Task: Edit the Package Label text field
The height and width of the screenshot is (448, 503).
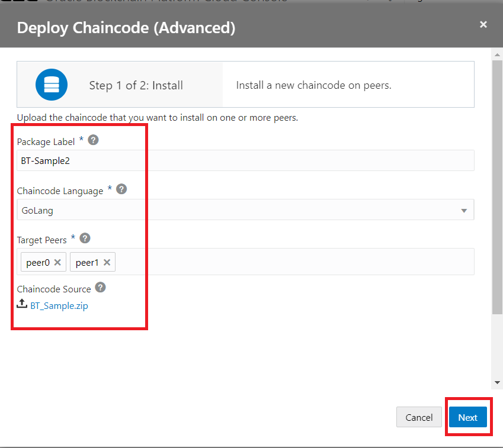Action: [237, 160]
